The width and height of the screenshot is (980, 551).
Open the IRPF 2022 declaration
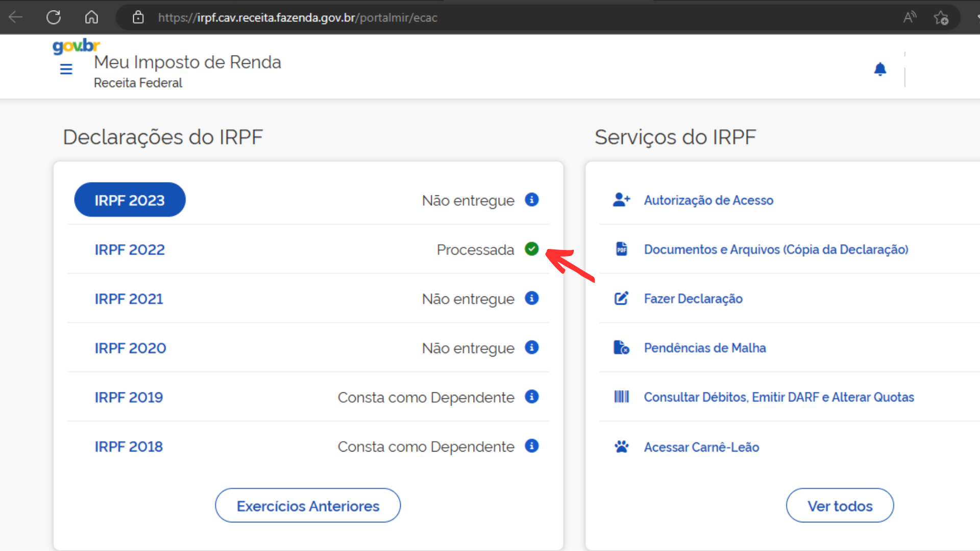(130, 249)
